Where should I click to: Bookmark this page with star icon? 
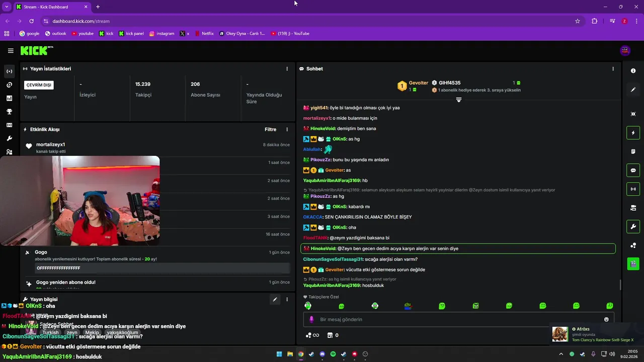tap(578, 21)
